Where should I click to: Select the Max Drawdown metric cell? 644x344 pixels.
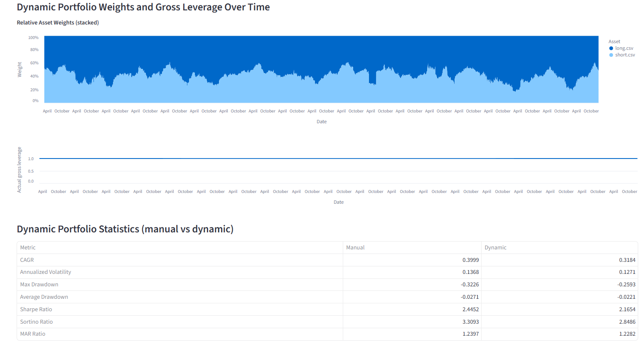click(x=180, y=285)
